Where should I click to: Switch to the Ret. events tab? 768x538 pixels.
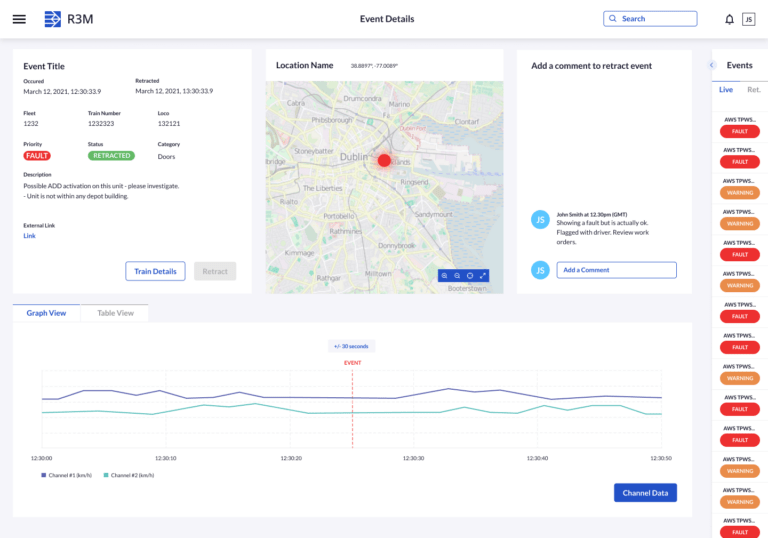[x=753, y=90]
